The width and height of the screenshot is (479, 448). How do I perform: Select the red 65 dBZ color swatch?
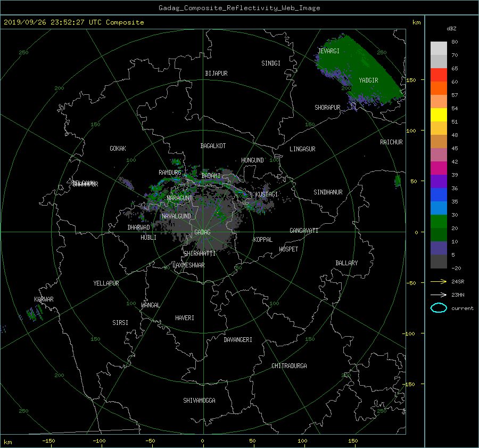[x=439, y=75]
